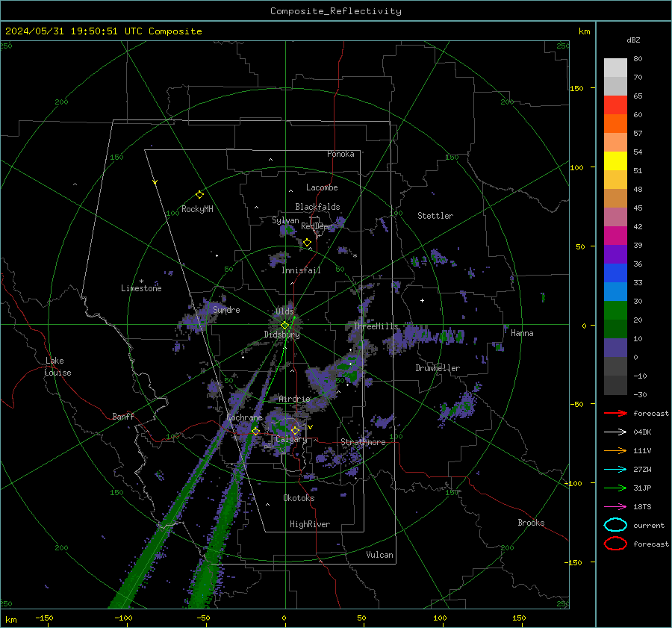Click the -100 tick on bottom km axis
The height and width of the screenshot is (628, 672).
(123, 618)
